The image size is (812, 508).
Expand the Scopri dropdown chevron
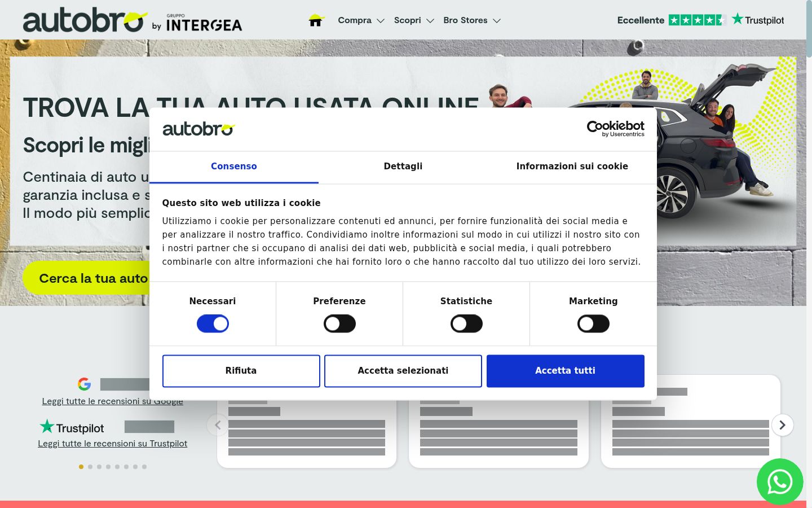(430, 21)
